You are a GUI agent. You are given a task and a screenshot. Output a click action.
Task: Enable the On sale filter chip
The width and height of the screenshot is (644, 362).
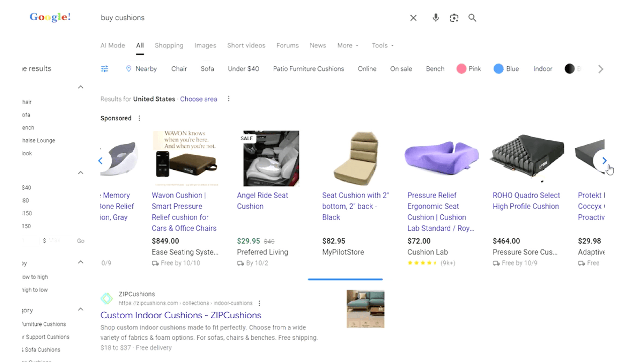[401, 69]
